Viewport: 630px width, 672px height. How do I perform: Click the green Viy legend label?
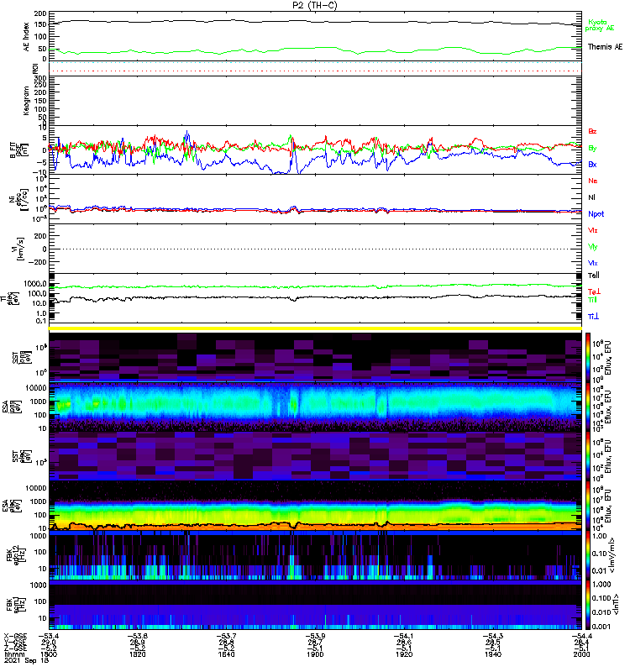point(593,247)
